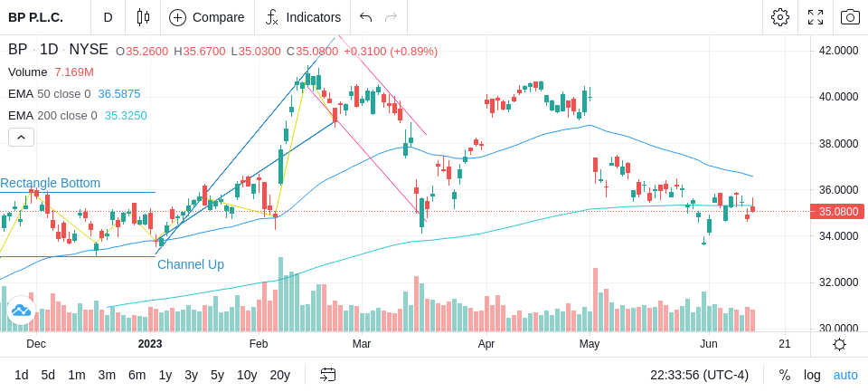Set time range to 5d
Screen dimensions: 868x392
(x=48, y=375)
